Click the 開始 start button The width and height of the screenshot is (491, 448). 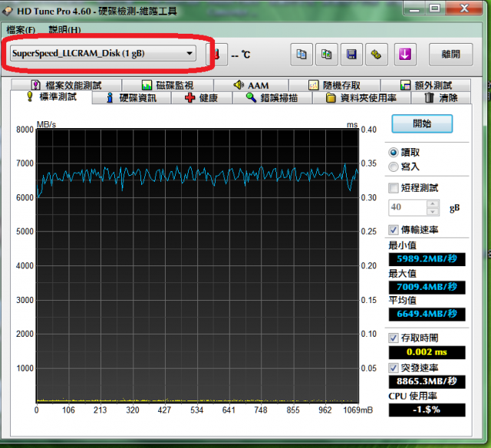point(422,124)
